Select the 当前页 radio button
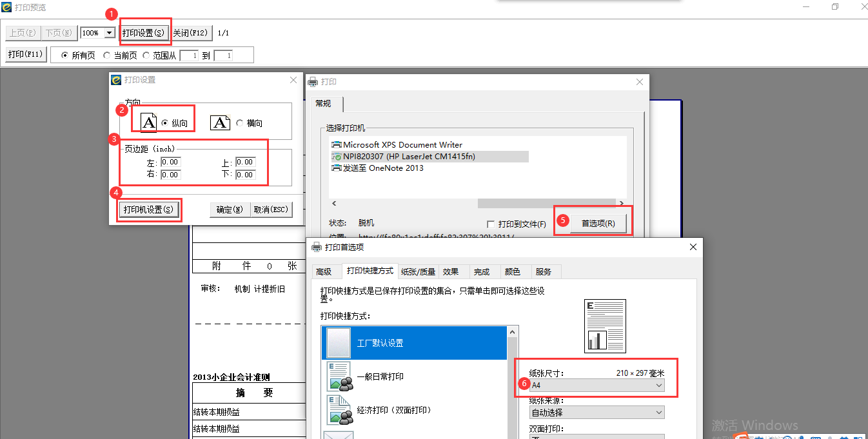The image size is (868, 439). [x=106, y=55]
